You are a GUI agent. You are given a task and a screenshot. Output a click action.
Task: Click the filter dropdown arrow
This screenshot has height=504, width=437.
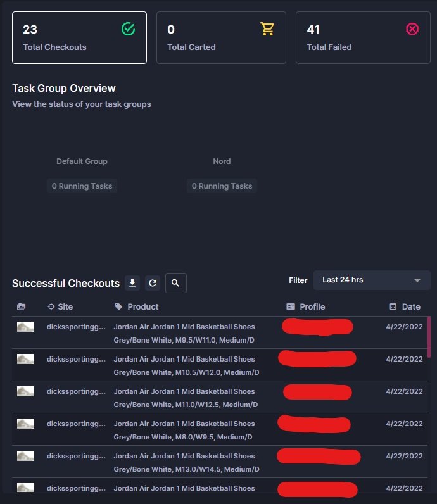(417, 280)
